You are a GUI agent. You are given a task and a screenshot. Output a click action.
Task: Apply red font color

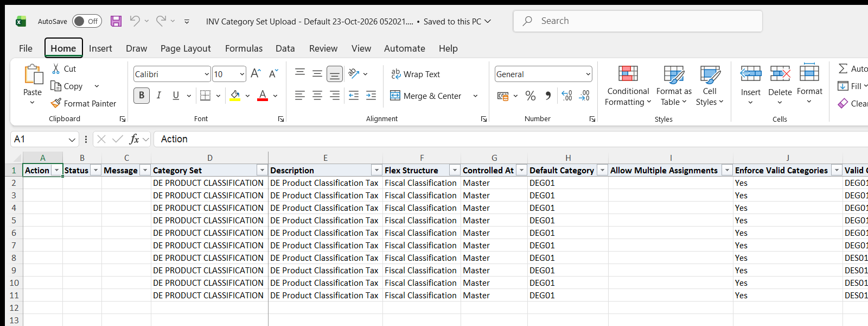(x=263, y=96)
